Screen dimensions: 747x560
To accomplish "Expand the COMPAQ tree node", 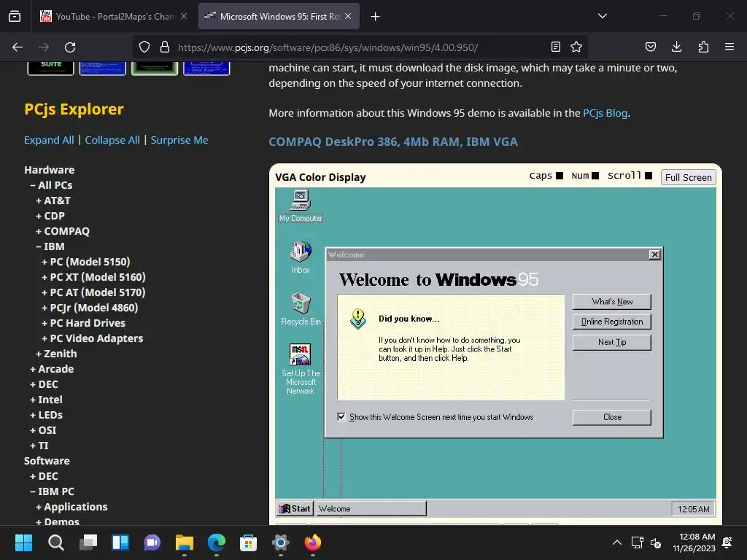I will (63, 231).
